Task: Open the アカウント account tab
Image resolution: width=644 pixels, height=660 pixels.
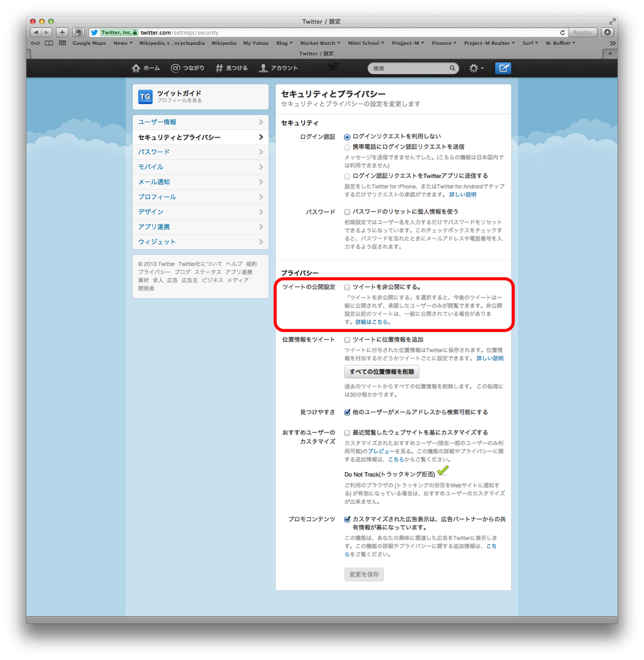Action: [x=278, y=68]
